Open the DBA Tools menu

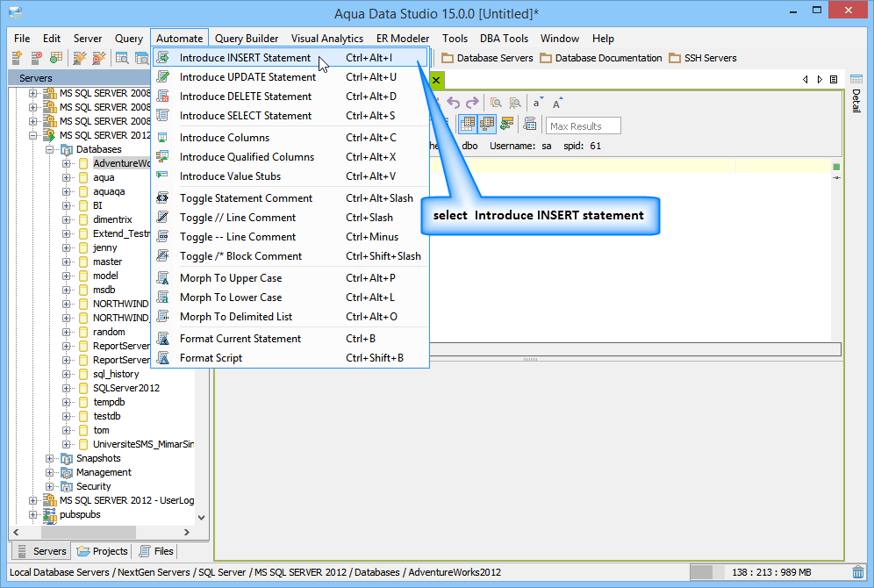504,39
